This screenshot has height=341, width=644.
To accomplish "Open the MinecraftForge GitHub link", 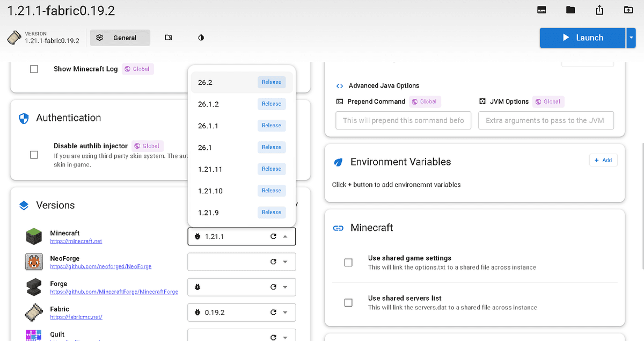I will pyautogui.click(x=114, y=292).
